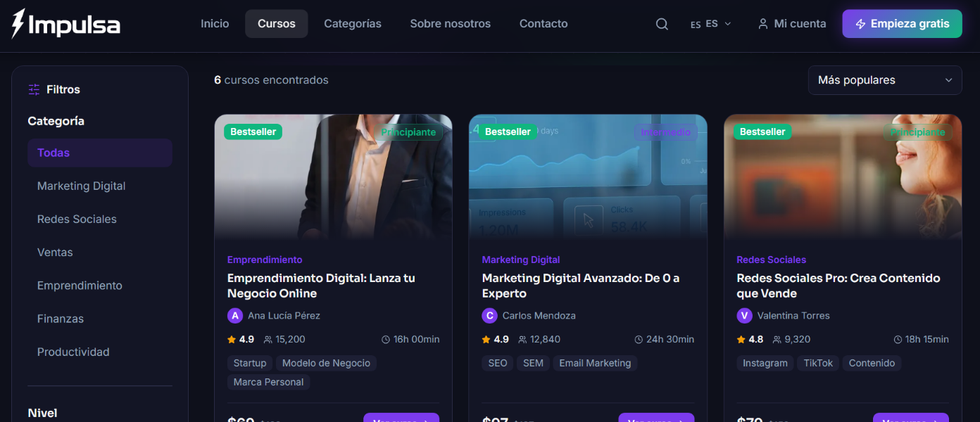Click title Redes Sociales Pro: Crea Contenido que Vende

pos(838,286)
